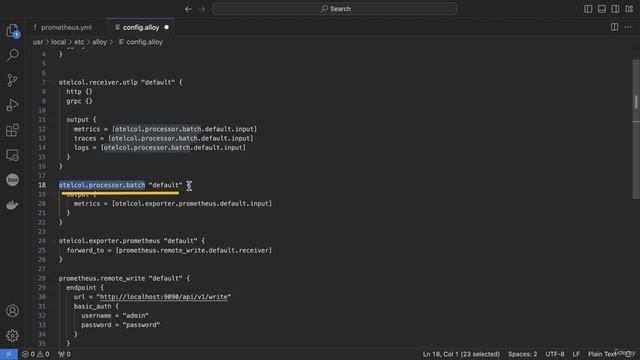Viewport: 640px width, 360px height.
Task: Open the Extensions view
Action: point(13,130)
